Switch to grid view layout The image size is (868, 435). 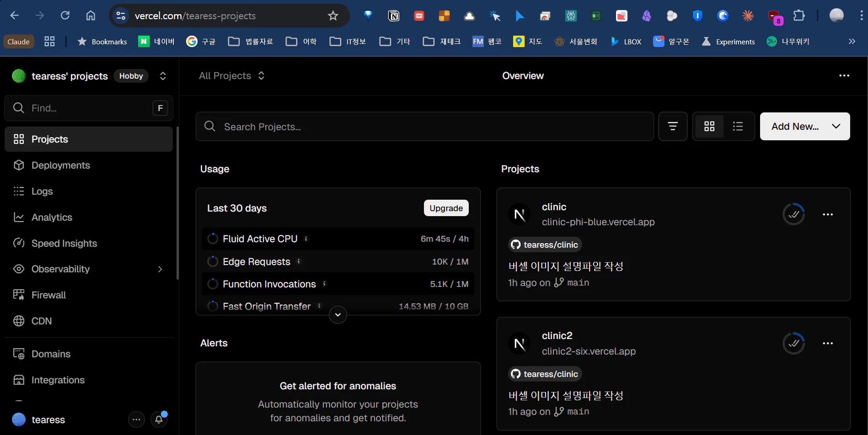coord(709,127)
